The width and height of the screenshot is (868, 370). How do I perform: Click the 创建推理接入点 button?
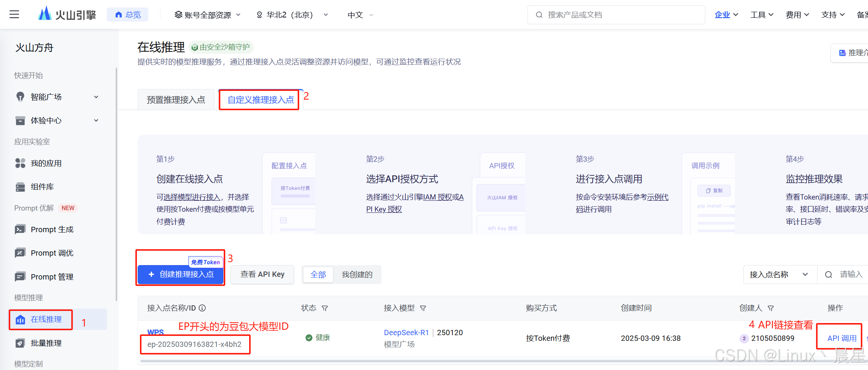click(x=181, y=274)
